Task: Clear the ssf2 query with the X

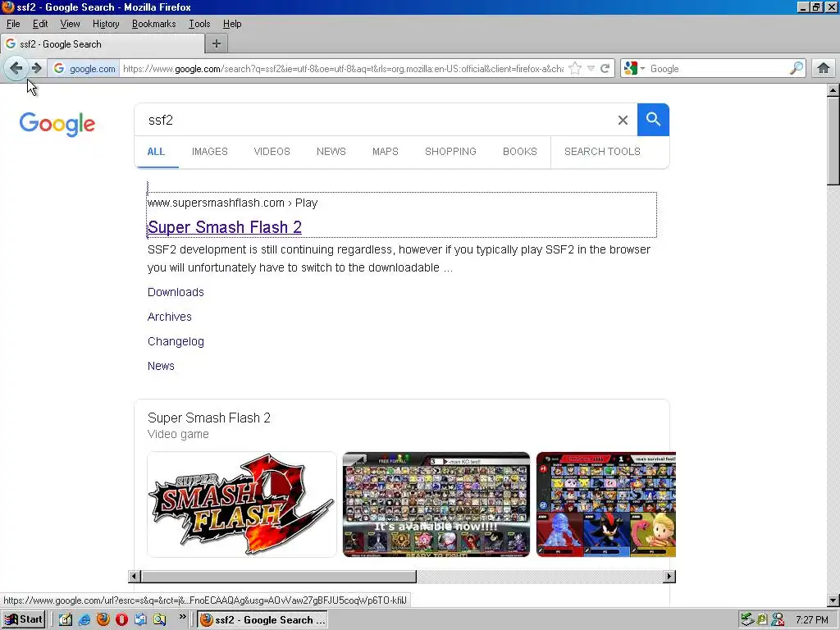Action: point(623,120)
